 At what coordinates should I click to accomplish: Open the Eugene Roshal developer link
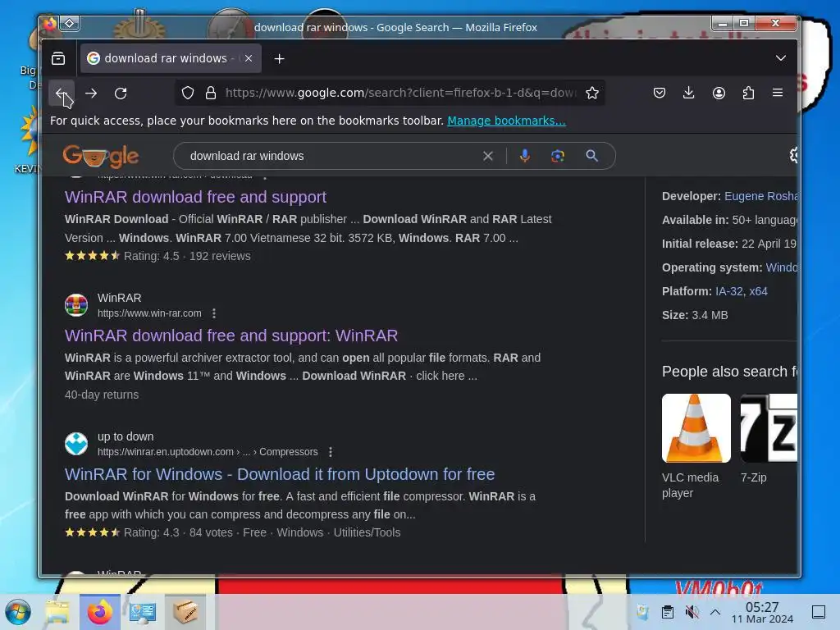[760, 196]
